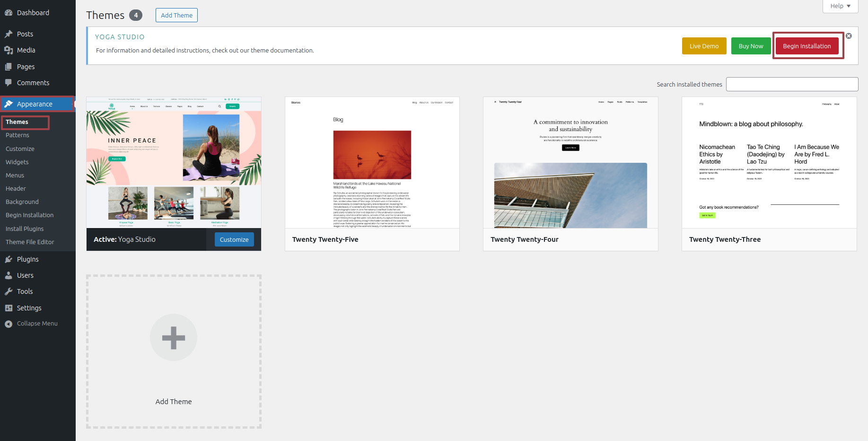The width and height of the screenshot is (868, 441).
Task: Click the theme documentation notice text
Action: [x=205, y=50]
